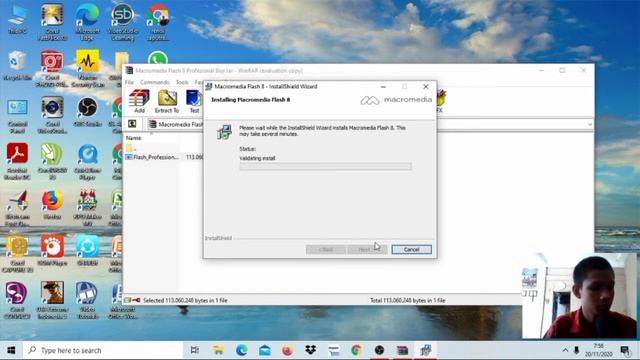Image resolution: width=640 pixels, height=360 pixels.
Task: Open the taskbar clock and date
Action: (598, 350)
